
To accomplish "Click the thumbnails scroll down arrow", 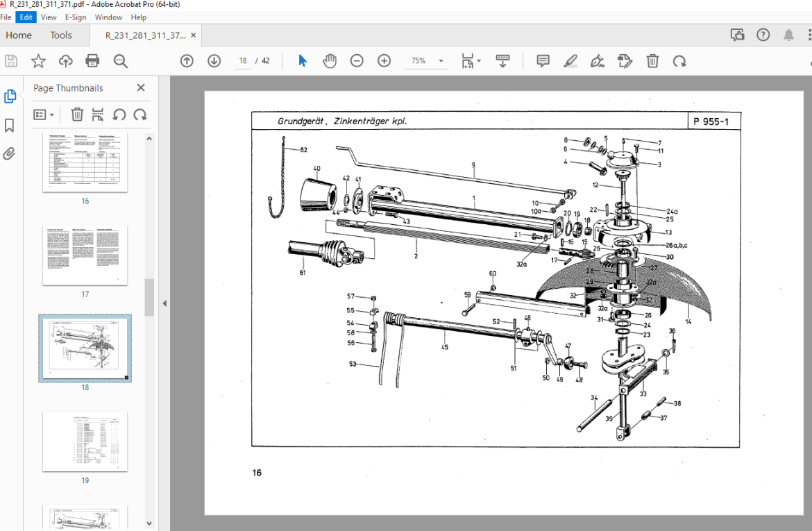I will 149,523.
